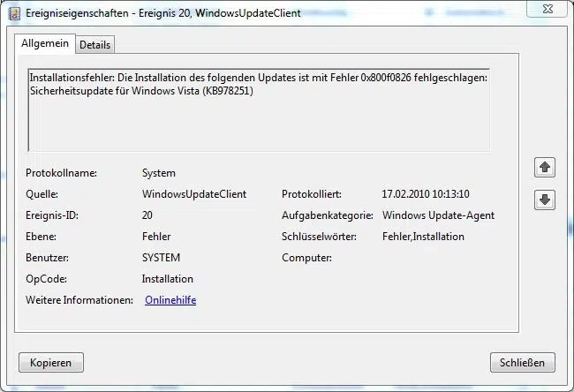Image resolution: width=574 pixels, height=392 pixels.
Task: Click the OpCode label
Action: point(46,279)
